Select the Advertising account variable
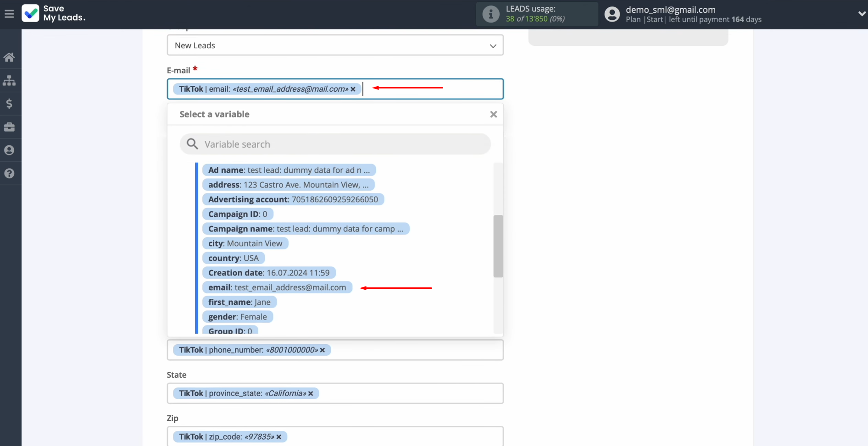The height and width of the screenshot is (446, 868). click(293, 199)
